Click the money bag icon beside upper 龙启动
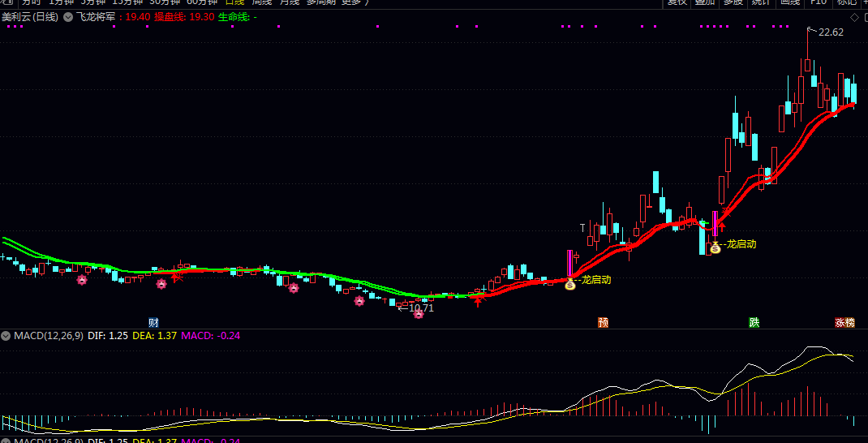This screenshot has width=868, height=443. click(x=715, y=248)
